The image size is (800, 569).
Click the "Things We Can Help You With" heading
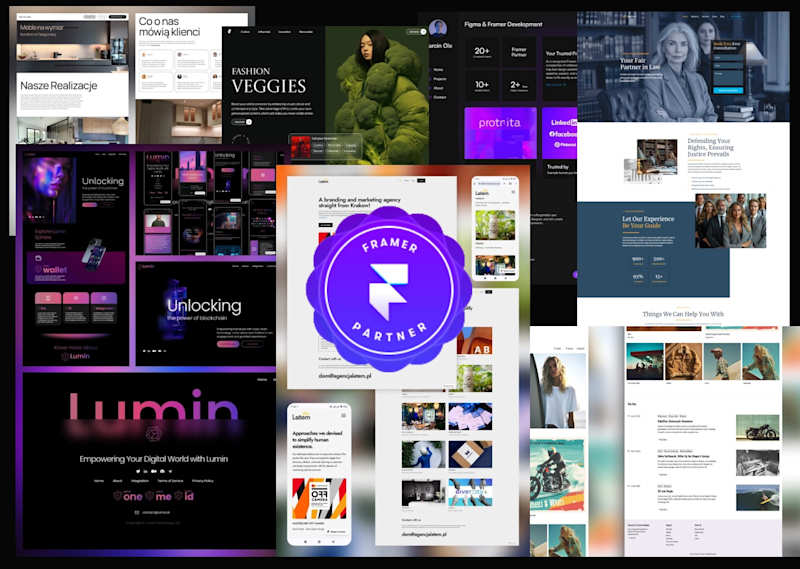683,314
